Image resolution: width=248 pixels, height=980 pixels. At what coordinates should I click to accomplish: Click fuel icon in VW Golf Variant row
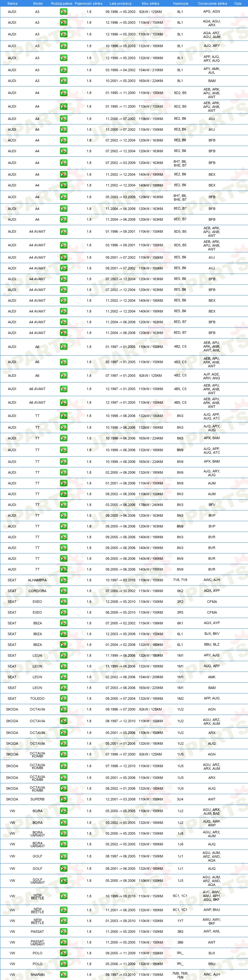click(x=64, y=881)
